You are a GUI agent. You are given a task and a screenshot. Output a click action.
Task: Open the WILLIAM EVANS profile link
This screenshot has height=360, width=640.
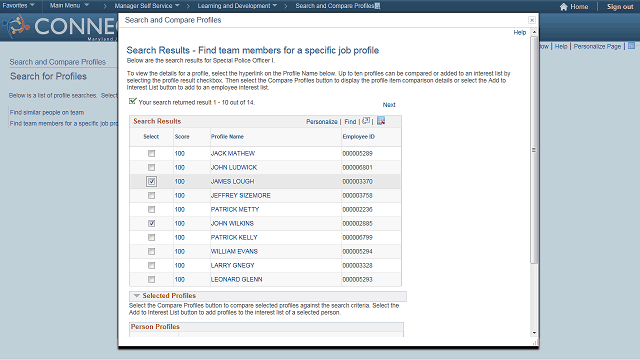234,251
